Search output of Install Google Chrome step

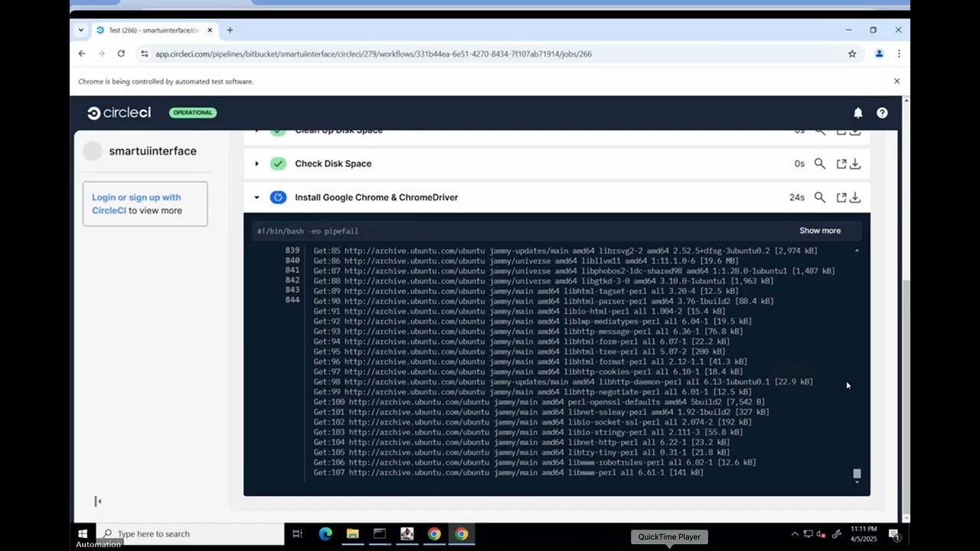tap(820, 197)
